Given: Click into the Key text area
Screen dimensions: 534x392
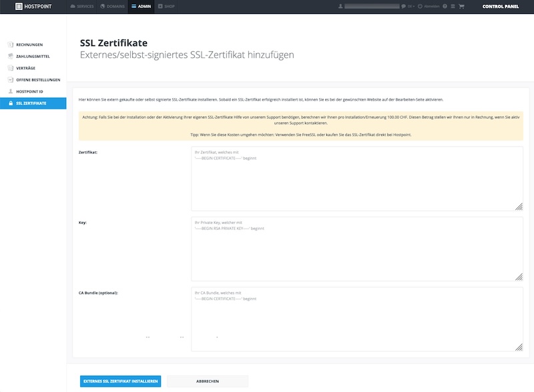Looking at the screenshot, I should 357,249.
